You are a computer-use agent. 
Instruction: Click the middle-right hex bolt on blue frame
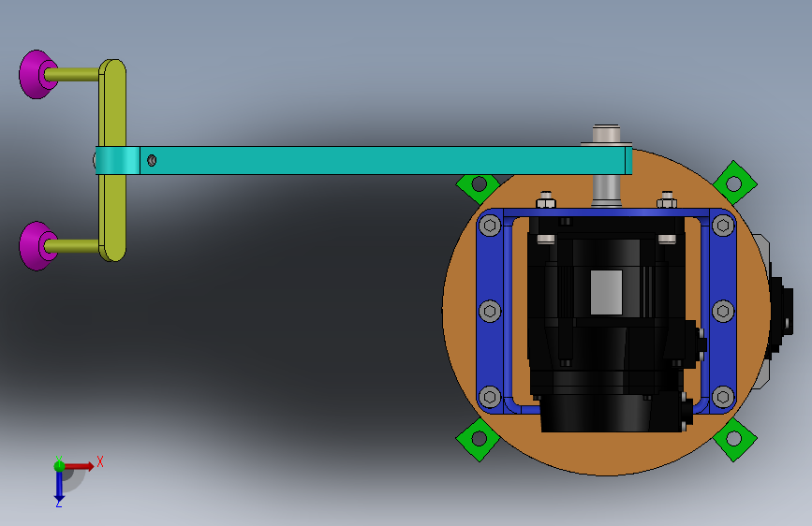723,311
